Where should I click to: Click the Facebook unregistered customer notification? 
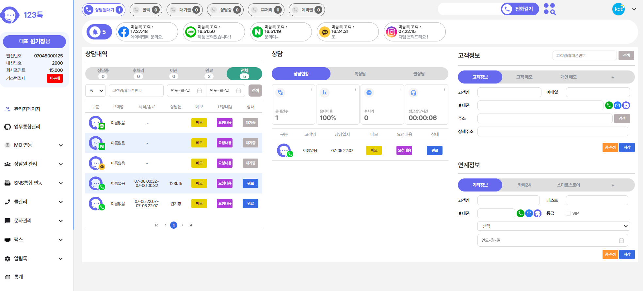click(x=147, y=32)
